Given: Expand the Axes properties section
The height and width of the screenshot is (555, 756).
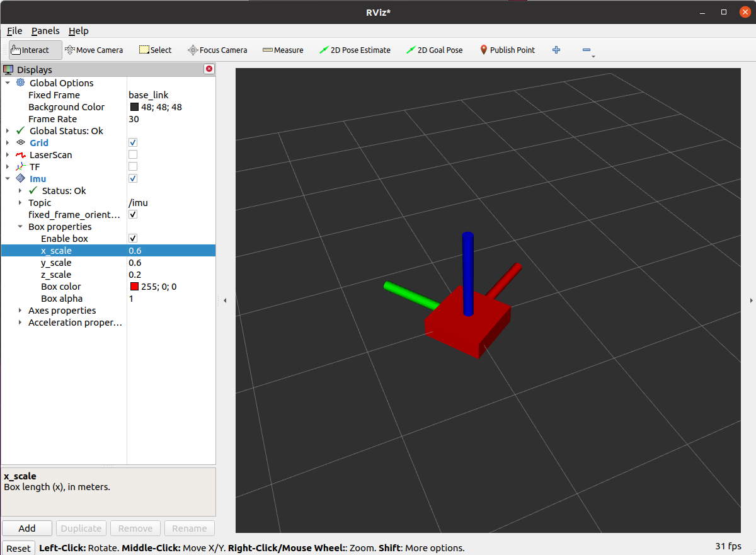Looking at the screenshot, I should tap(21, 311).
